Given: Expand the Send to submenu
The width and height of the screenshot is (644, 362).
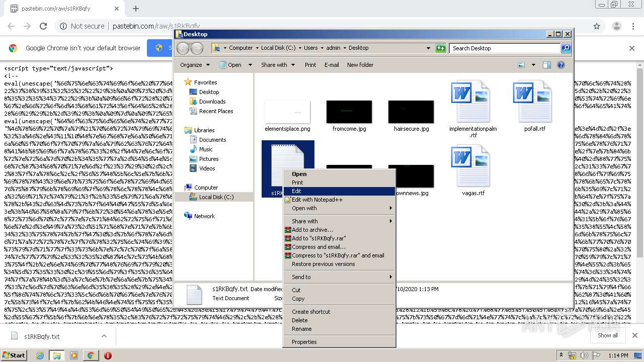Looking at the screenshot, I should pyautogui.click(x=339, y=277).
